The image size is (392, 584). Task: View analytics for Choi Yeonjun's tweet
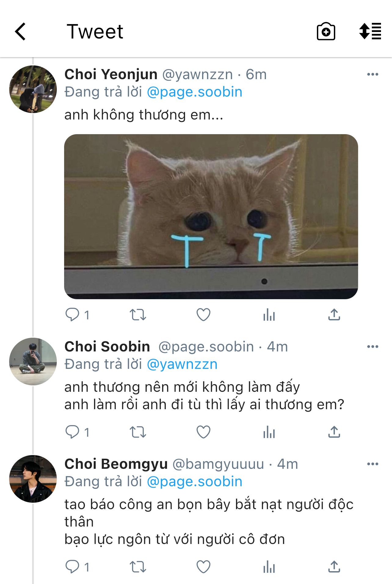click(269, 314)
